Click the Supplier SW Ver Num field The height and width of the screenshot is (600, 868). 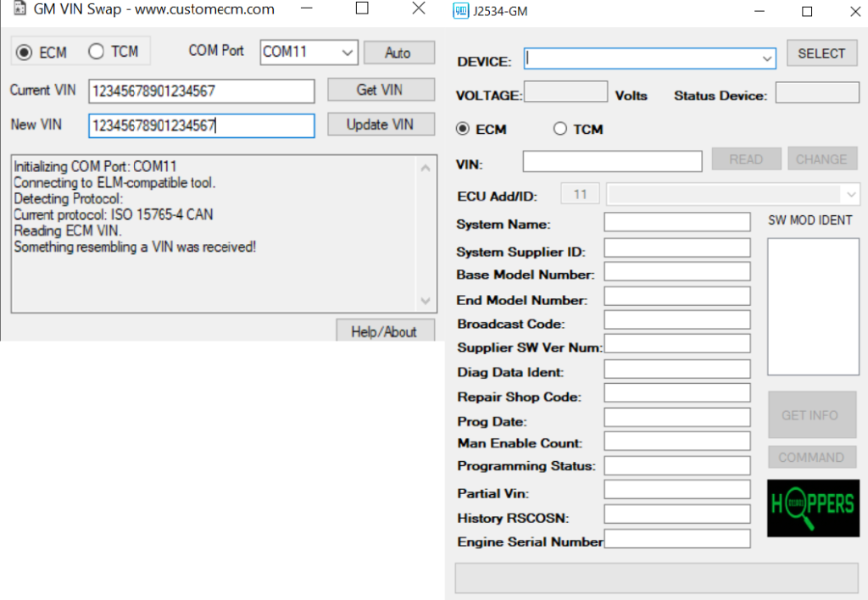pyautogui.click(x=677, y=343)
